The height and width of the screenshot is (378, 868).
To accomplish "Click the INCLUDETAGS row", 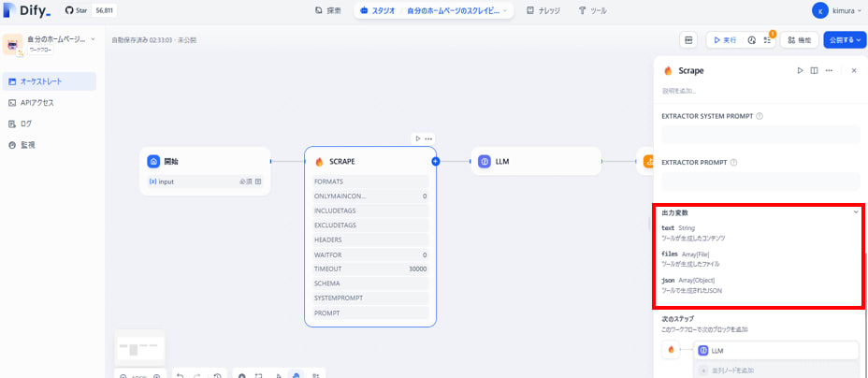I will 370,211.
